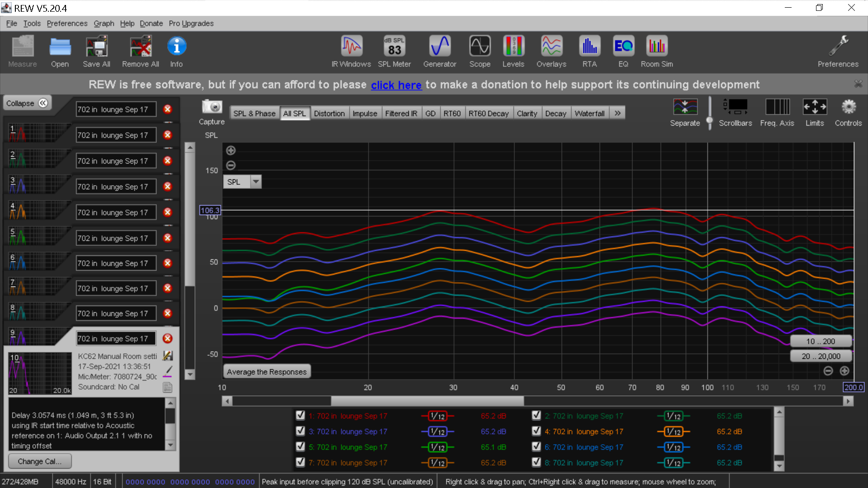Open the File menu
This screenshot has width=868, height=488.
12,23
